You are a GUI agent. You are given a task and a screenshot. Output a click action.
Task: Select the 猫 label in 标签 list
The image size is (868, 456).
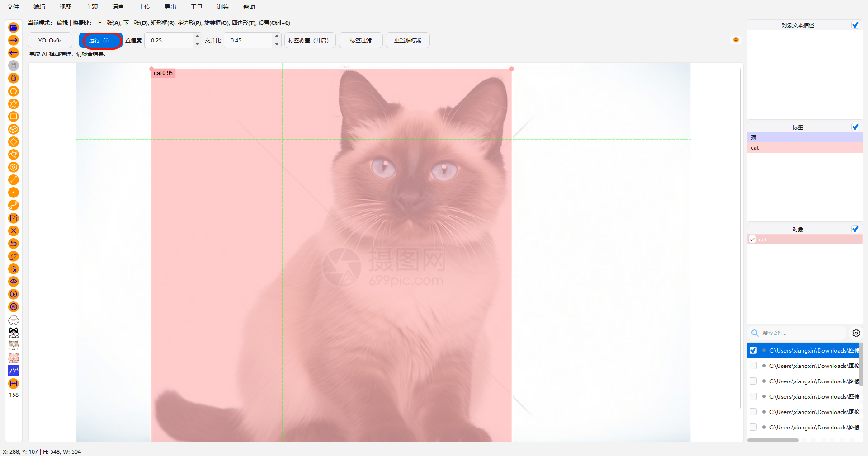click(x=805, y=137)
